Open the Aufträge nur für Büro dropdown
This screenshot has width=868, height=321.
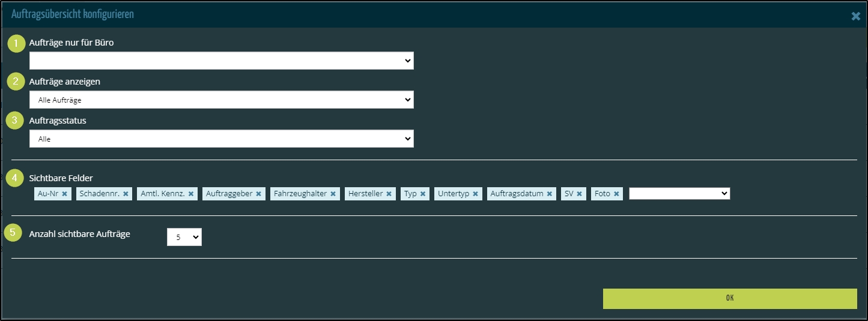tap(221, 61)
